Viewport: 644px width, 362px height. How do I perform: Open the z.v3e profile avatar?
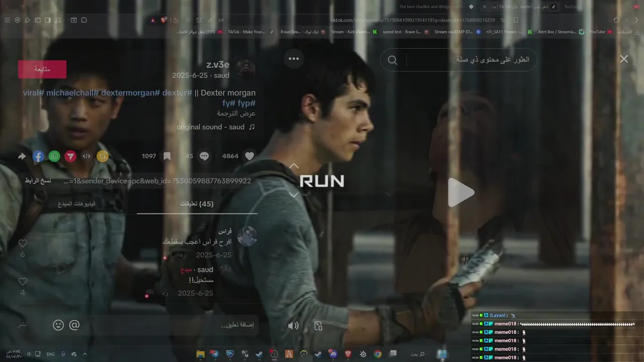click(246, 69)
